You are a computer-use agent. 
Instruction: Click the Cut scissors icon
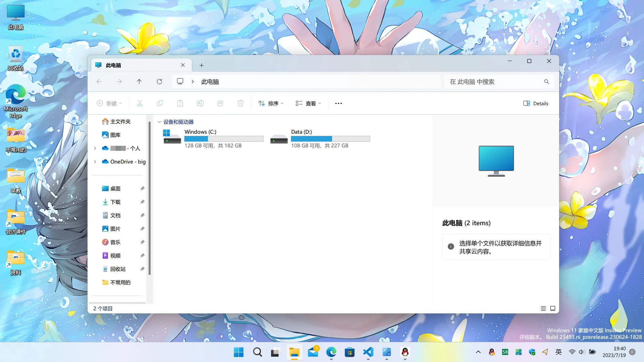coord(140,103)
